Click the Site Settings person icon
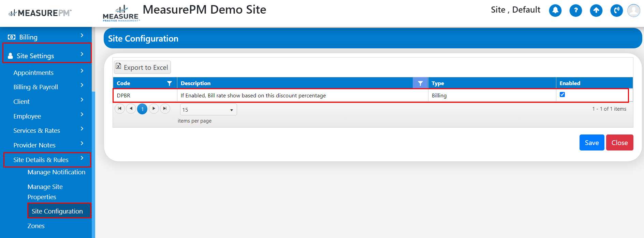The width and height of the screenshot is (644, 238). click(x=11, y=56)
